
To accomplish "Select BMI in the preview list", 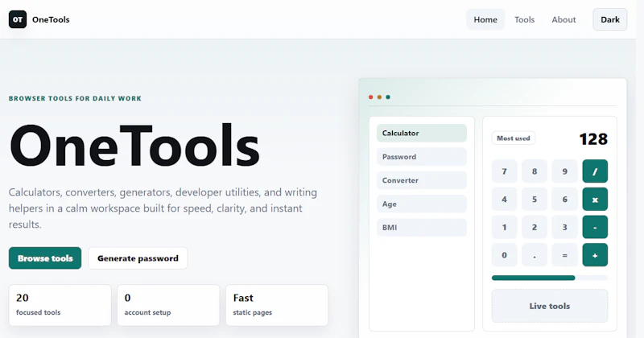I will tap(422, 227).
